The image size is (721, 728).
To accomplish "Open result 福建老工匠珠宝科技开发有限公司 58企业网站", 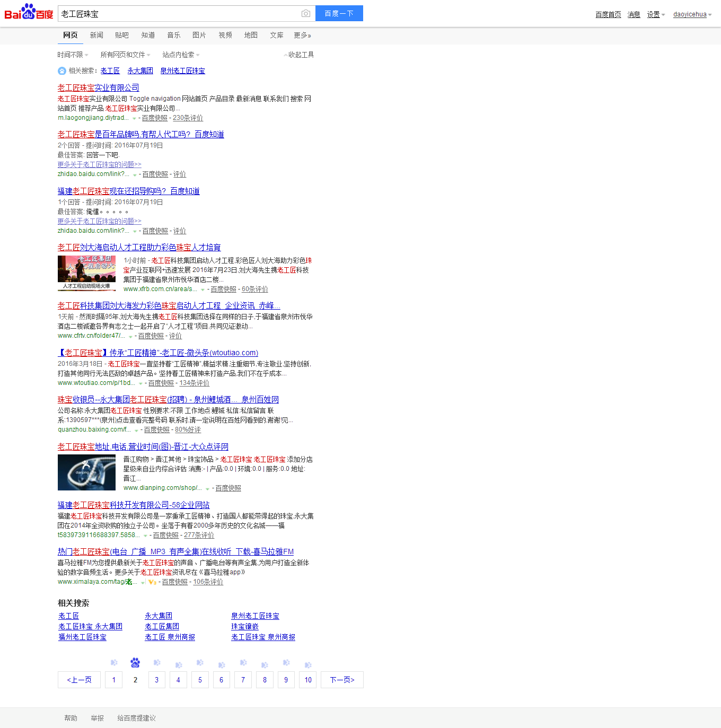I will pos(134,505).
